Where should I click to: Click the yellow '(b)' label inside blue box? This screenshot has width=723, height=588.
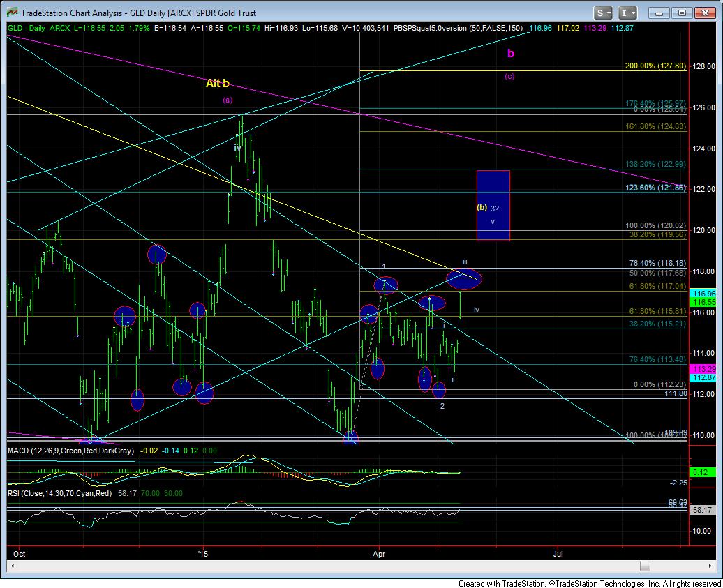click(482, 207)
